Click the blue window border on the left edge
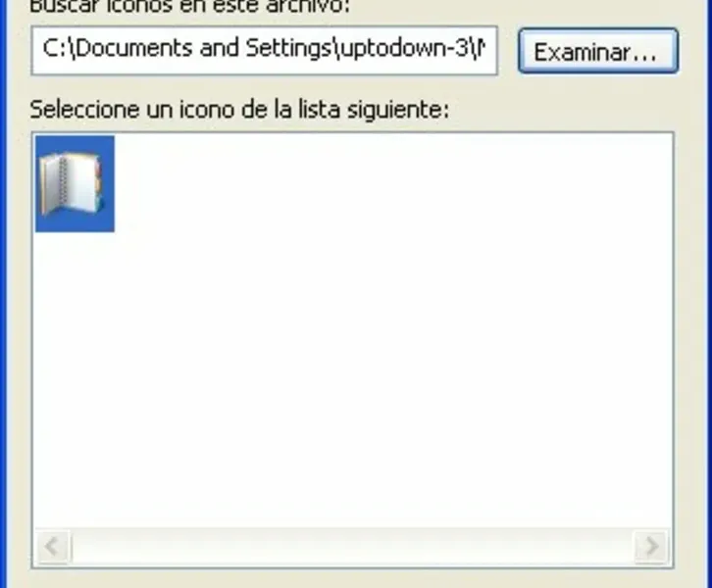712x588 pixels. click(3, 294)
